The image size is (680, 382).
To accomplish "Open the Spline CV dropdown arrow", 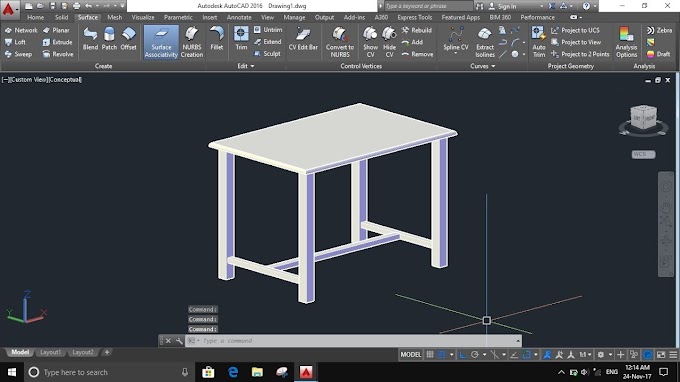I will click(456, 54).
